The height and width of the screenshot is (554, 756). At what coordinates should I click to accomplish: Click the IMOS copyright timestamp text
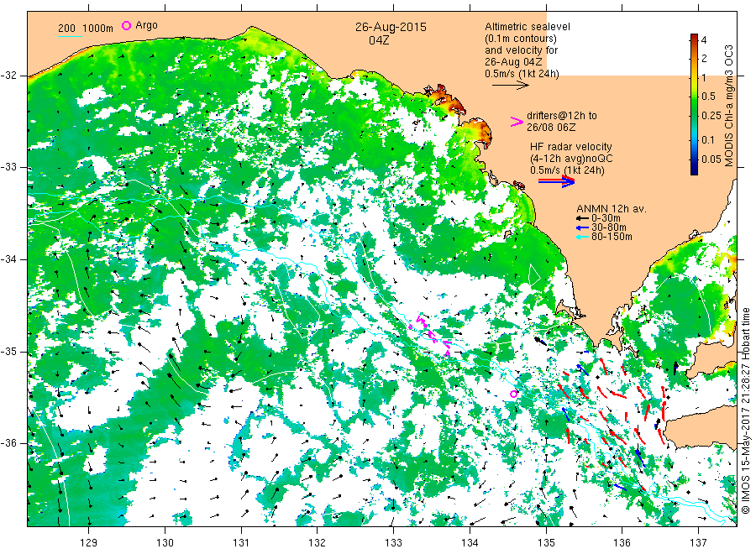click(x=746, y=410)
